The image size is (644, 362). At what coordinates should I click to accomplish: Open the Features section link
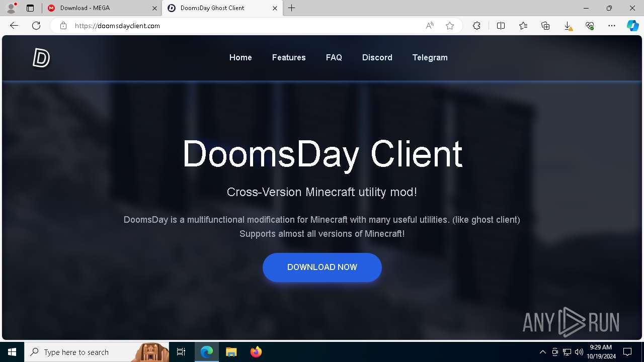pyautogui.click(x=289, y=58)
